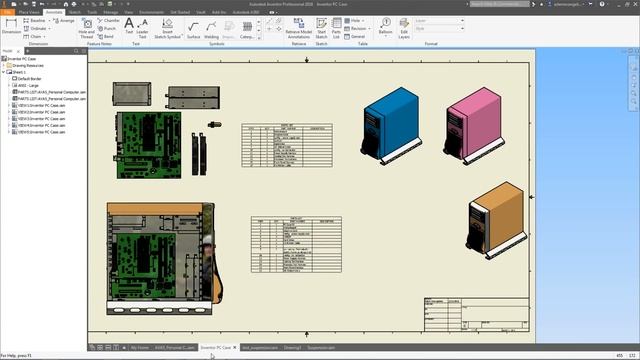Select the Chamfer note tool
Screen dimensions: 640x360
[x=109, y=20]
